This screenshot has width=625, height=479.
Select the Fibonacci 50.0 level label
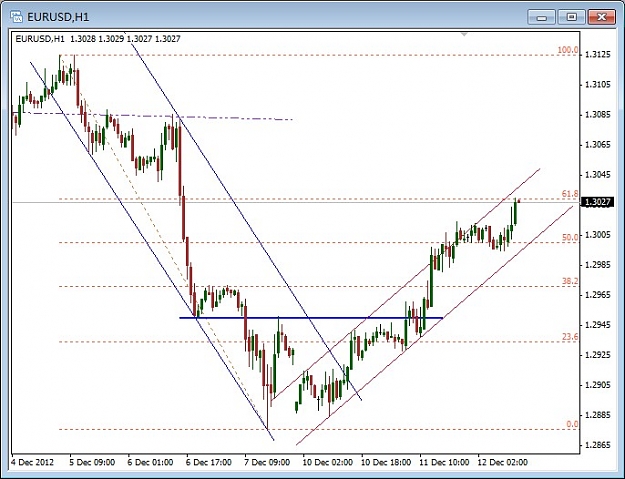coord(570,237)
